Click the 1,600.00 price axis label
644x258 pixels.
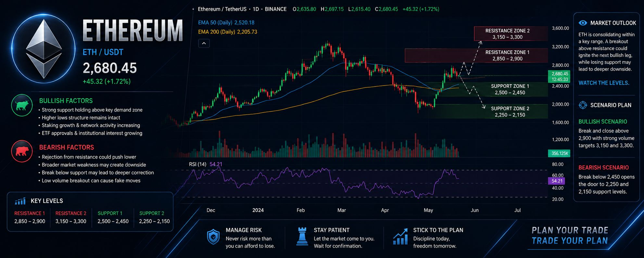(560, 123)
